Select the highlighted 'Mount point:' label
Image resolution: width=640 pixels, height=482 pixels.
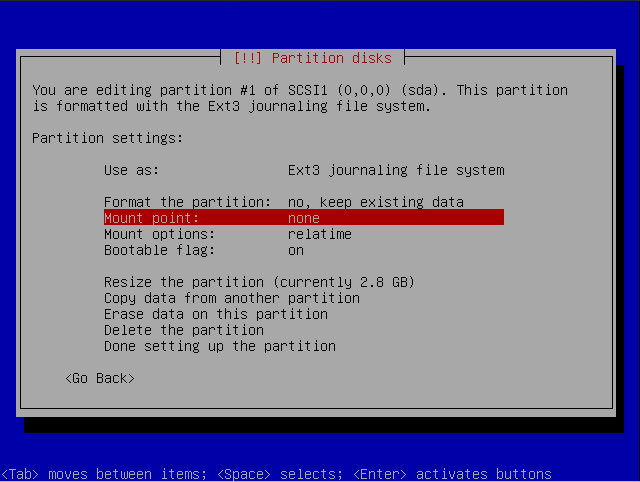pos(151,218)
